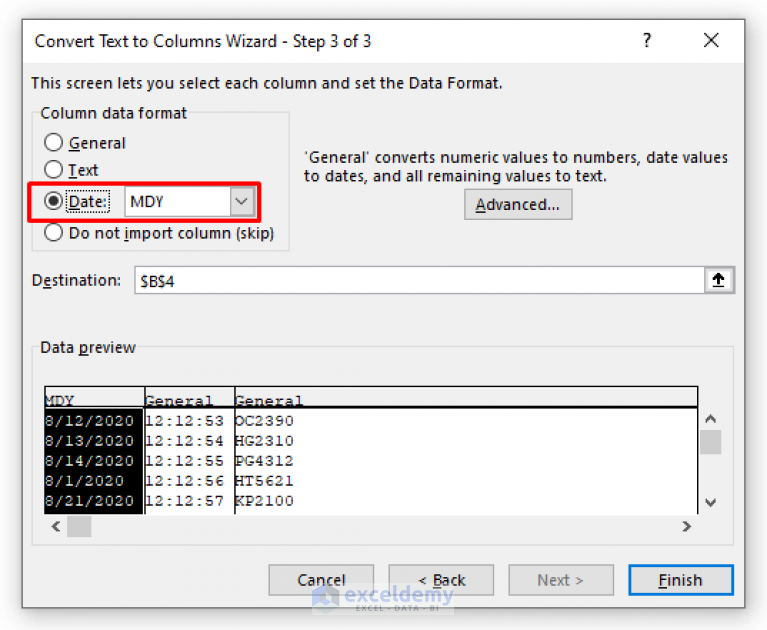Click the OC2390 preview cell
Screen dimensions: 767x630
[x=264, y=421]
